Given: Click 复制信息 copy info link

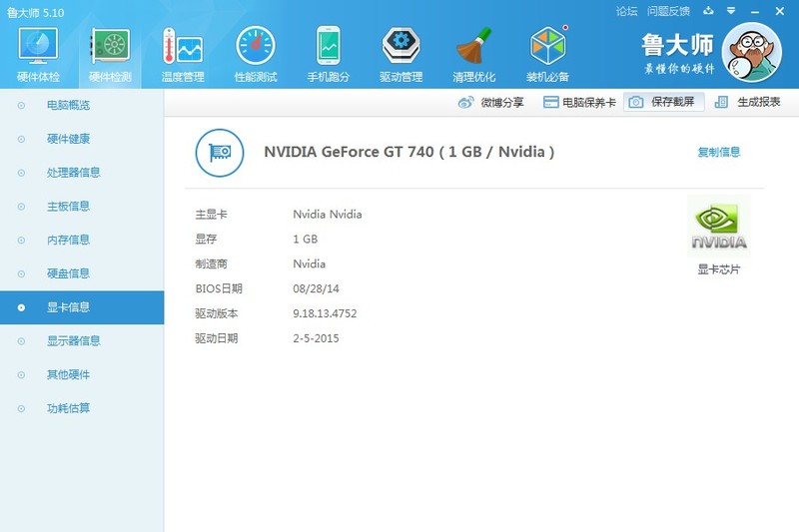Looking at the screenshot, I should pyautogui.click(x=718, y=152).
